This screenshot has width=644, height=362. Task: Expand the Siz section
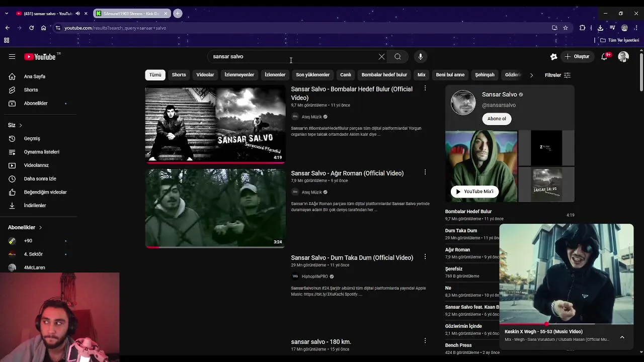[15, 125]
